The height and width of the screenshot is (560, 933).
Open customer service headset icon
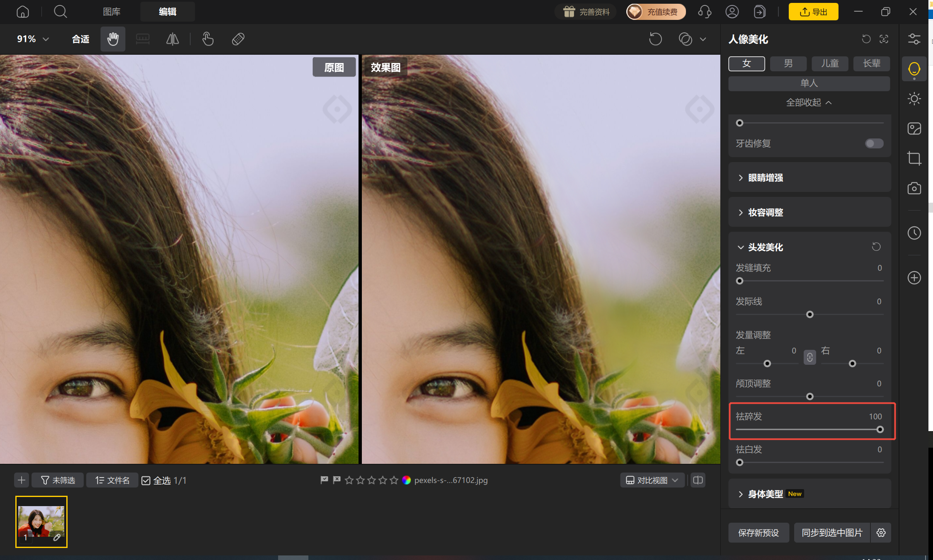(x=705, y=12)
